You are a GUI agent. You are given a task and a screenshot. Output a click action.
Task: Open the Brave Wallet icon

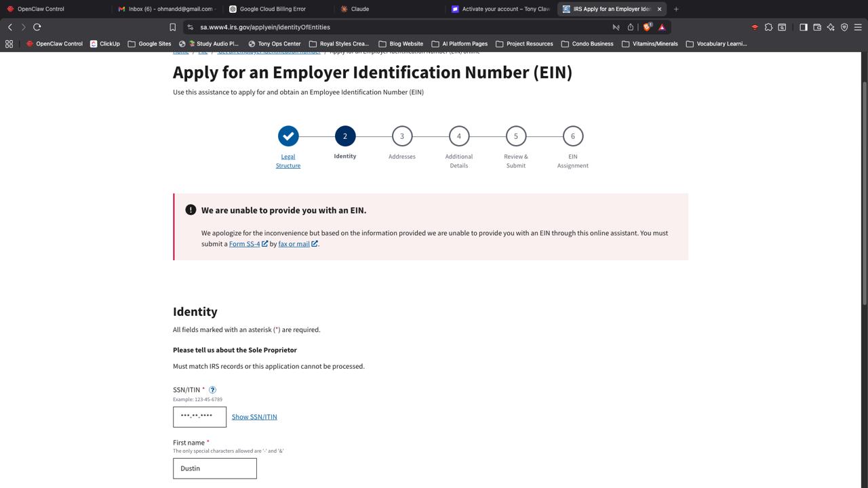[x=817, y=27]
